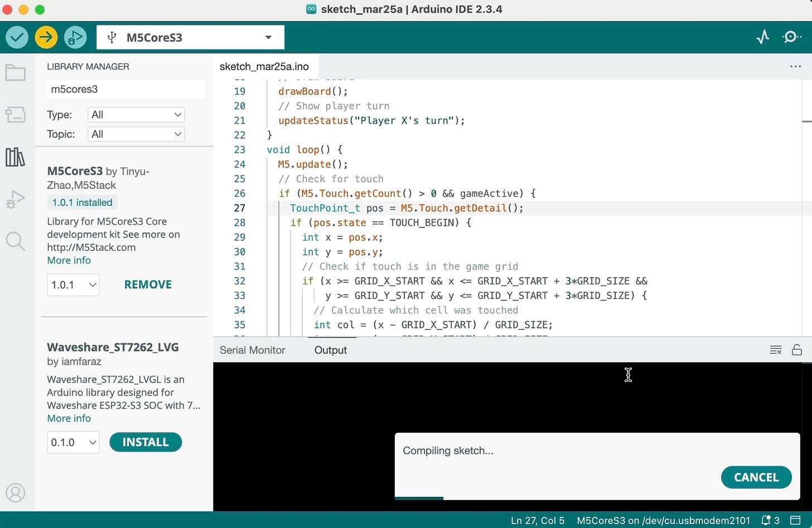
Task: Click the 'int x = pos.x;' line
Action: click(x=342, y=237)
